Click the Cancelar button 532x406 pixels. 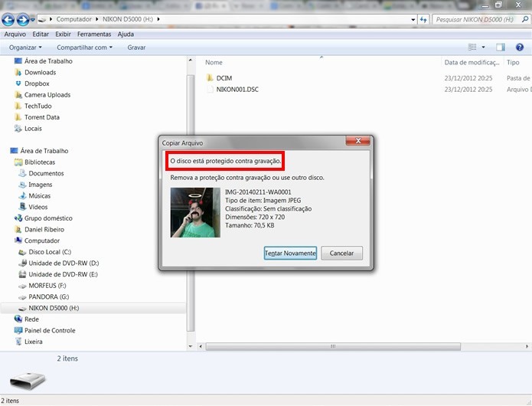point(341,254)
